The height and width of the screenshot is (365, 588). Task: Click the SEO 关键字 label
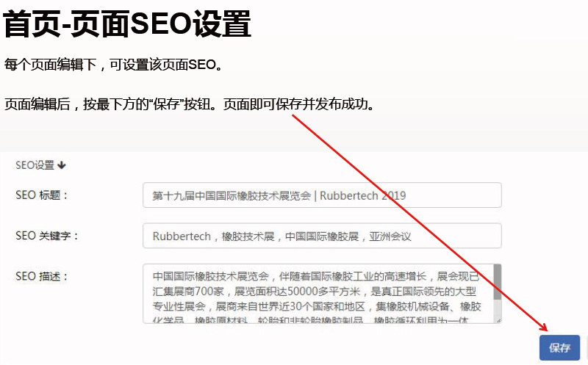[x=46, y=236]
